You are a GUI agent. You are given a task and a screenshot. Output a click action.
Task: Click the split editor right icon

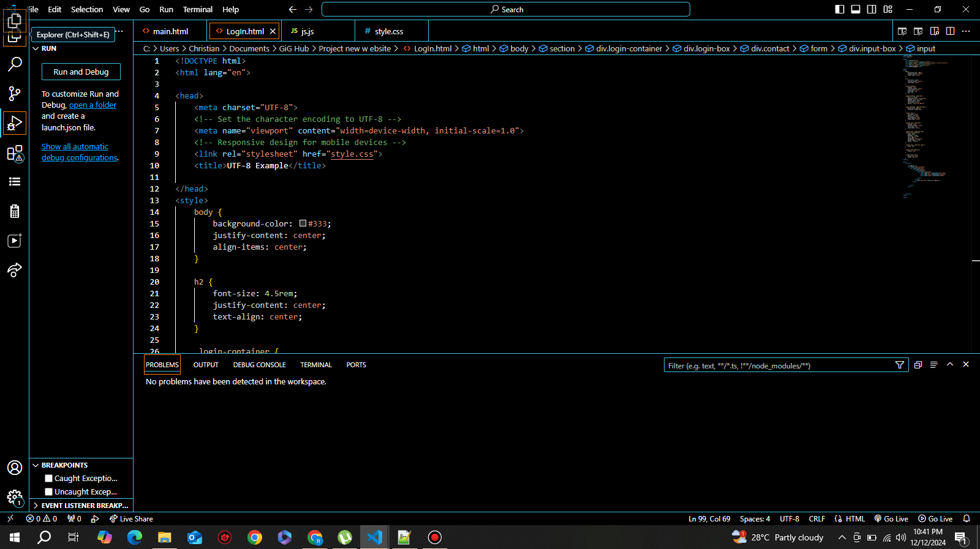click(x=950, y=31)
